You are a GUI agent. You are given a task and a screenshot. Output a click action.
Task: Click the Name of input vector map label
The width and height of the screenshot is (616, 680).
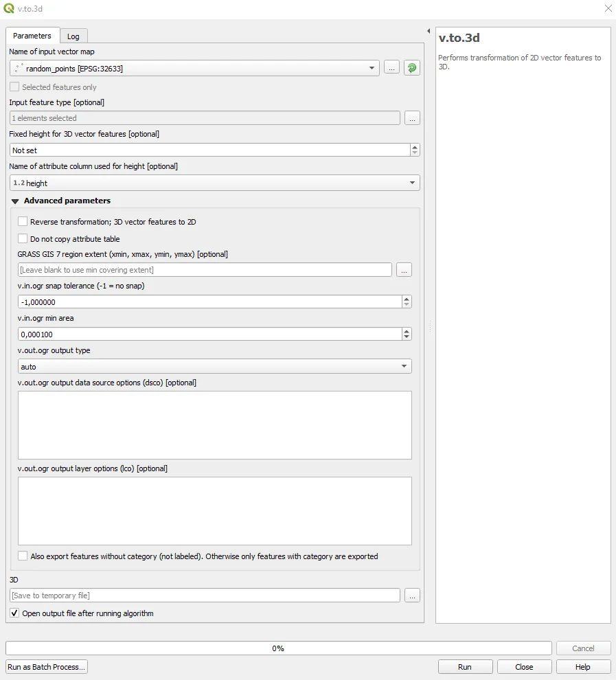(x=52, y=52)
